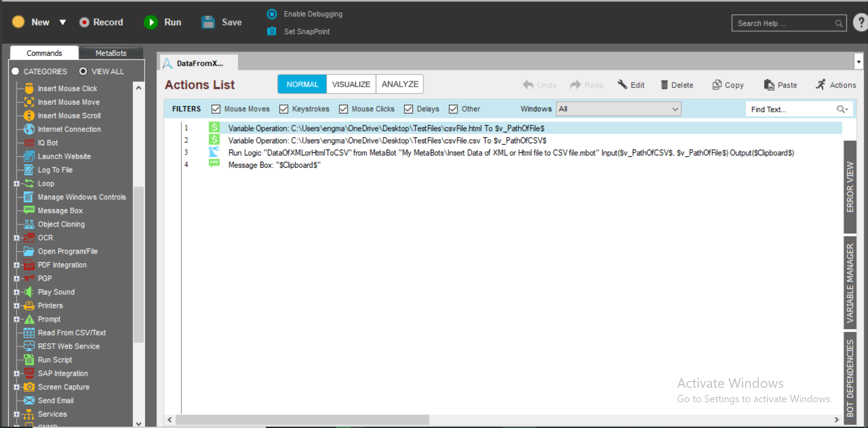
Task: Expand the PGP command node
Action: (x=16, y=278)
